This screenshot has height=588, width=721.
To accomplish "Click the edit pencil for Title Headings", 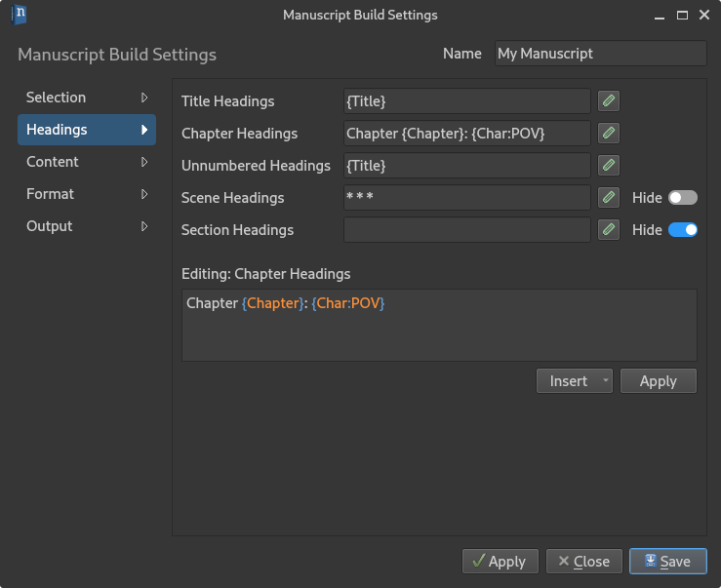I will [609, 100].
